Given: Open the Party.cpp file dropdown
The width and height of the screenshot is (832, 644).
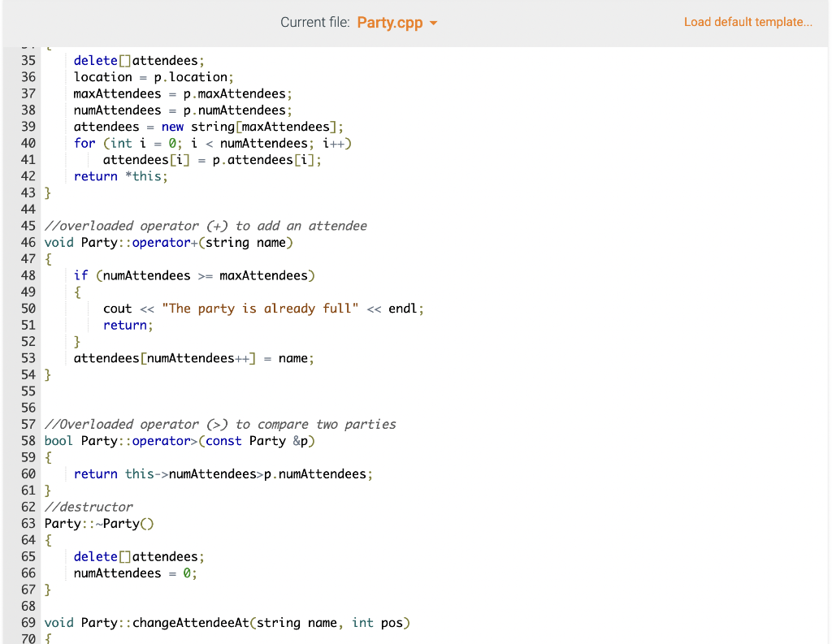Looking at the screenshot, I should coord(388,22).
